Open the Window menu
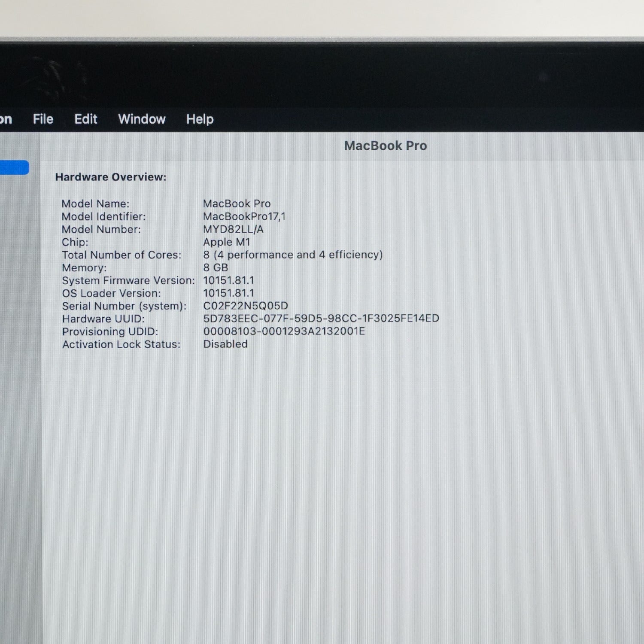The height and width of the screenshot is (644, 644). 142,119
